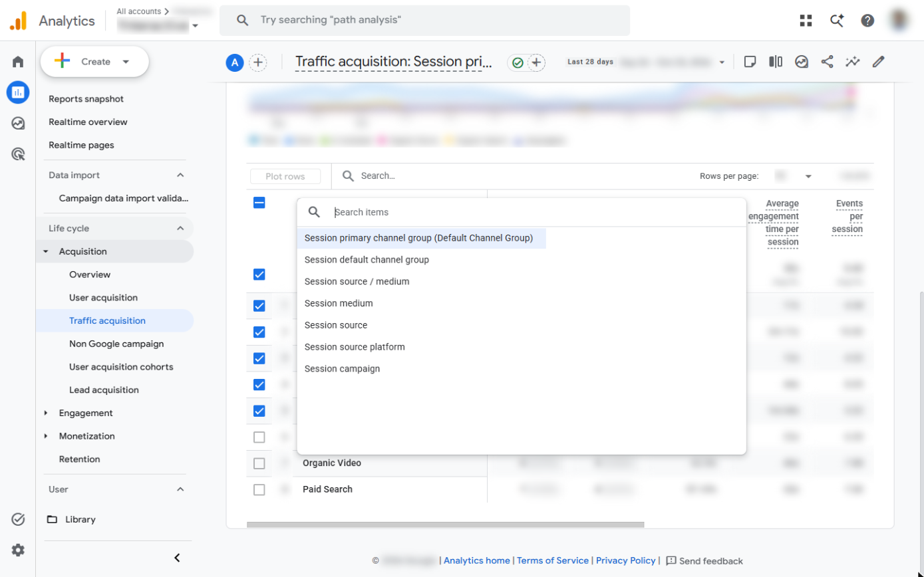The width and height of the screenshot is (924, 577).
Task: Click the annotations note icon
Action: (x=750, y=62)
